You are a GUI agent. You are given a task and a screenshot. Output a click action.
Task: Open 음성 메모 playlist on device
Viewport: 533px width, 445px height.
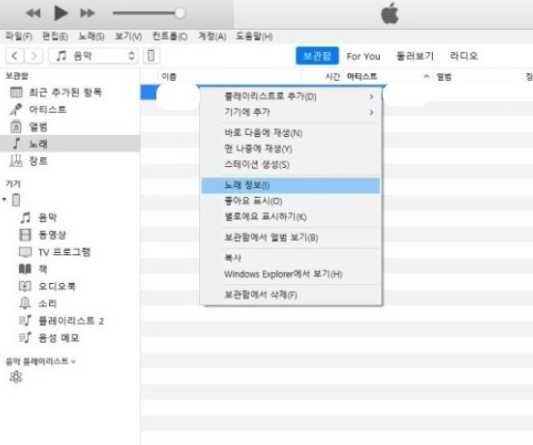(58, 338)
